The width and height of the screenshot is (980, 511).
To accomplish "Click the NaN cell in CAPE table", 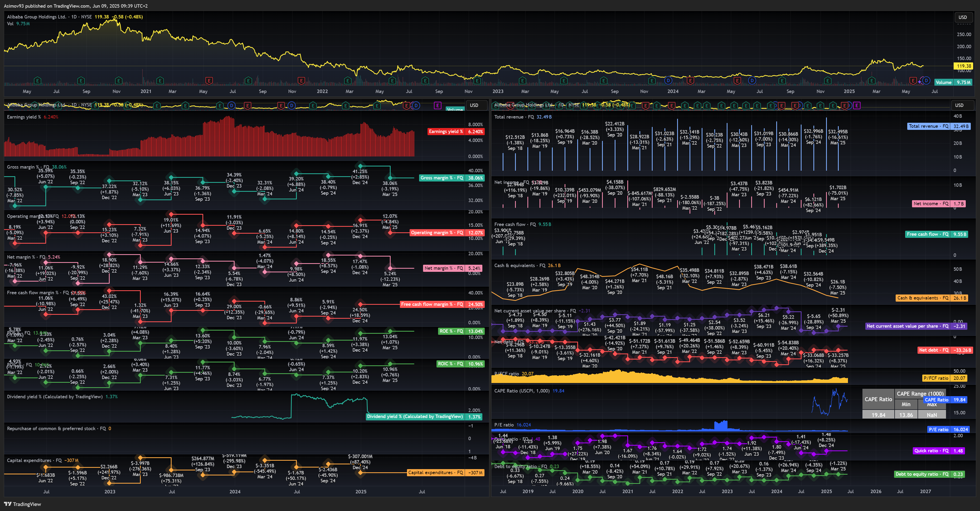I will (932, 415).
